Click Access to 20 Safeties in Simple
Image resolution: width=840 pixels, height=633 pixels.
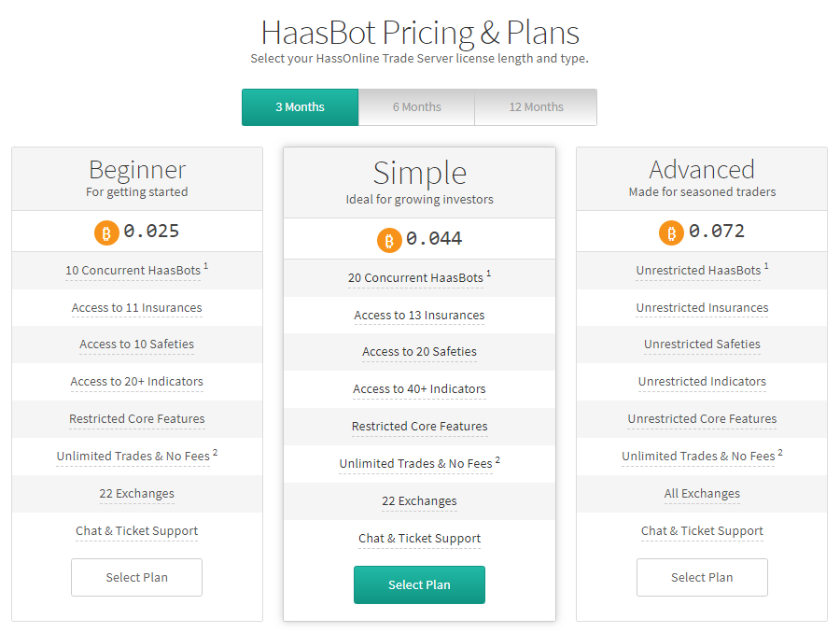tap(419, 352)
